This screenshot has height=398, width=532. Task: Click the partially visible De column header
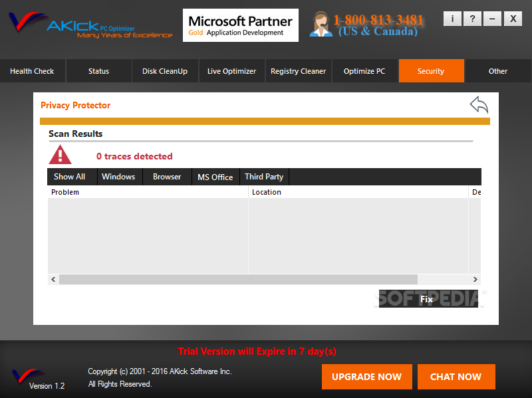[475, 192]
